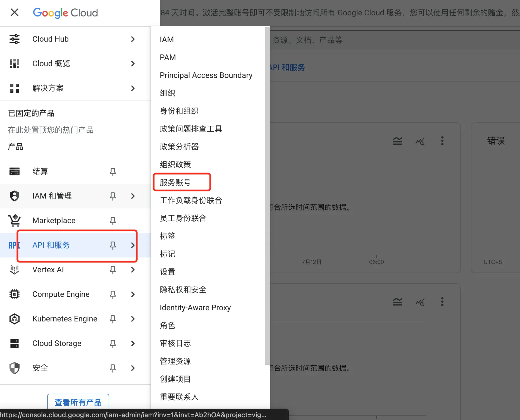Image resolution: width=520 pixels, height=420 pixels.
Task: Pin Compute Engine using its pin icon
Action: point(113,294)
